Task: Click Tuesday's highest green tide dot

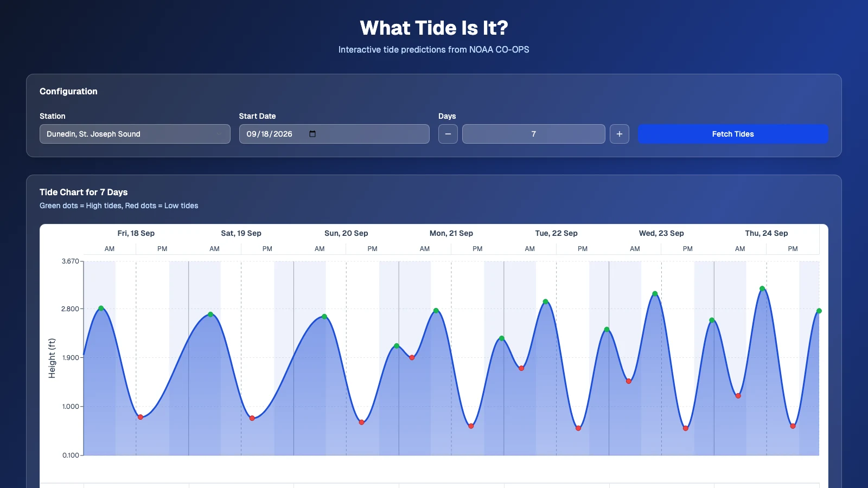Action: pos(546,301)
